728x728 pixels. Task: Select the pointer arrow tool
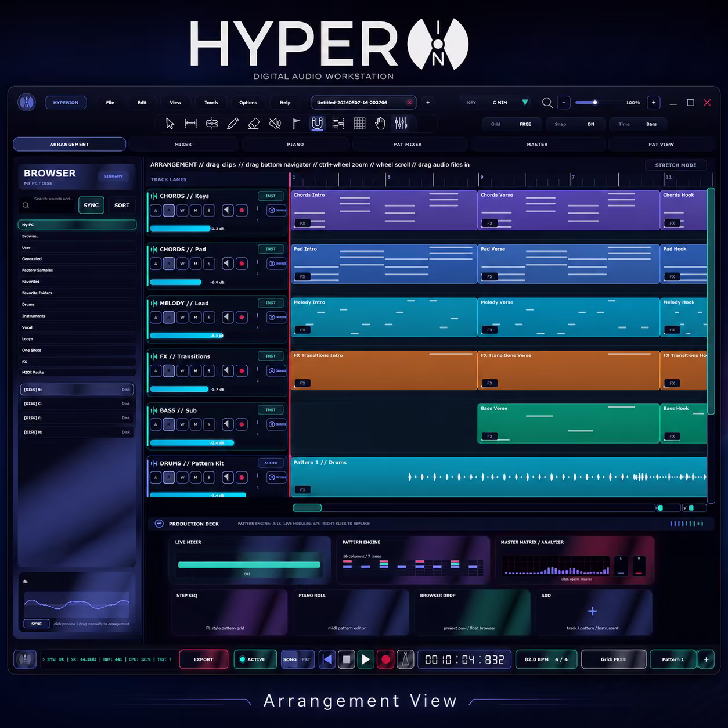click(170, 123)
